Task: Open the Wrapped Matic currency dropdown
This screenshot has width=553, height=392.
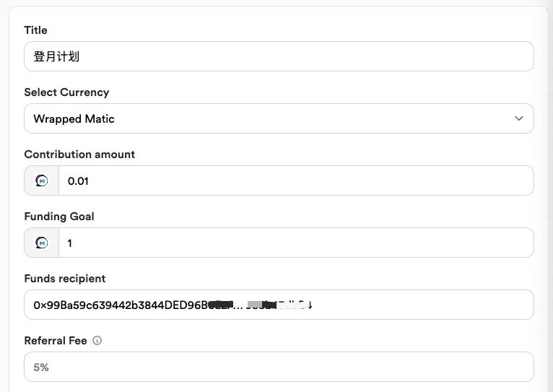Action: (279, 118)
